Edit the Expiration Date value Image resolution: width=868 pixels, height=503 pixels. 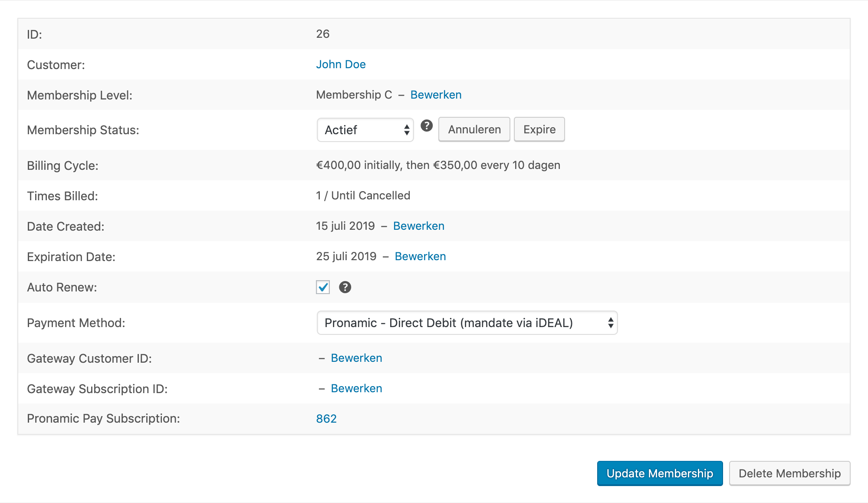click(420, 256)
